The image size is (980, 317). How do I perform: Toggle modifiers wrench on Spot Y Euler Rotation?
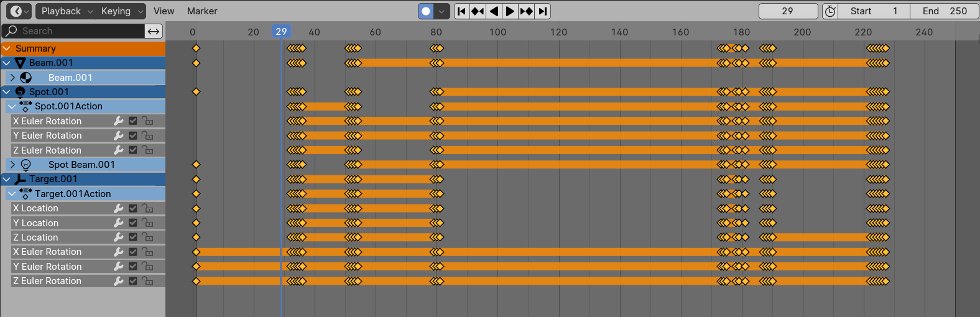click(119, 136)
